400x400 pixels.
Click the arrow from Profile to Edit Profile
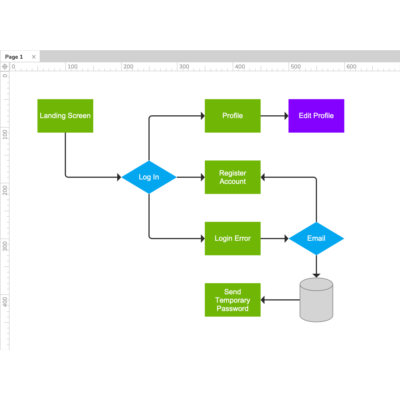[274, 116]
